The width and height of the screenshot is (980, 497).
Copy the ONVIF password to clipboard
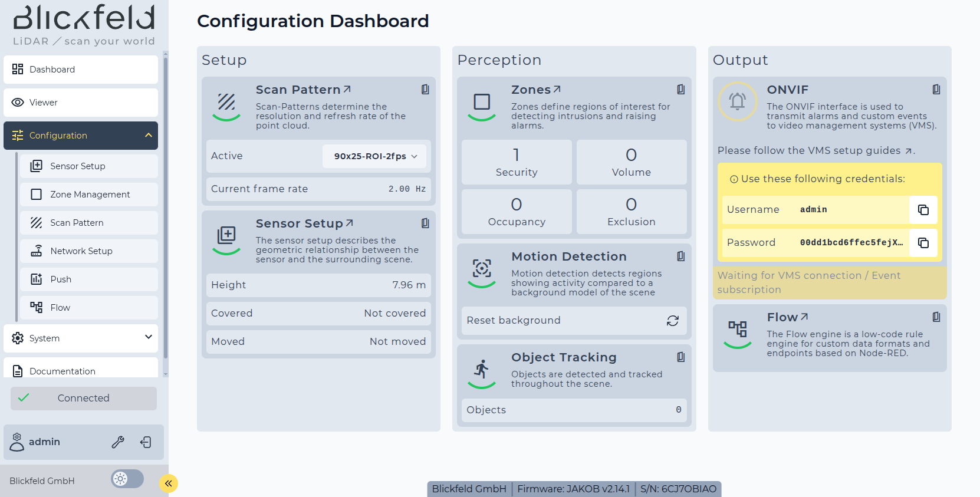click(x=923, y=243)
